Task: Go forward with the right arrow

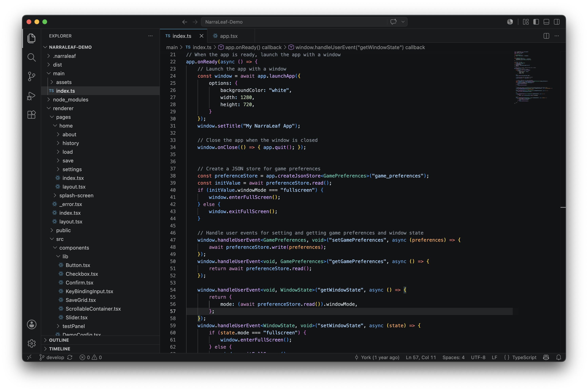Action: pyautogui.click(x=195, y=22)
